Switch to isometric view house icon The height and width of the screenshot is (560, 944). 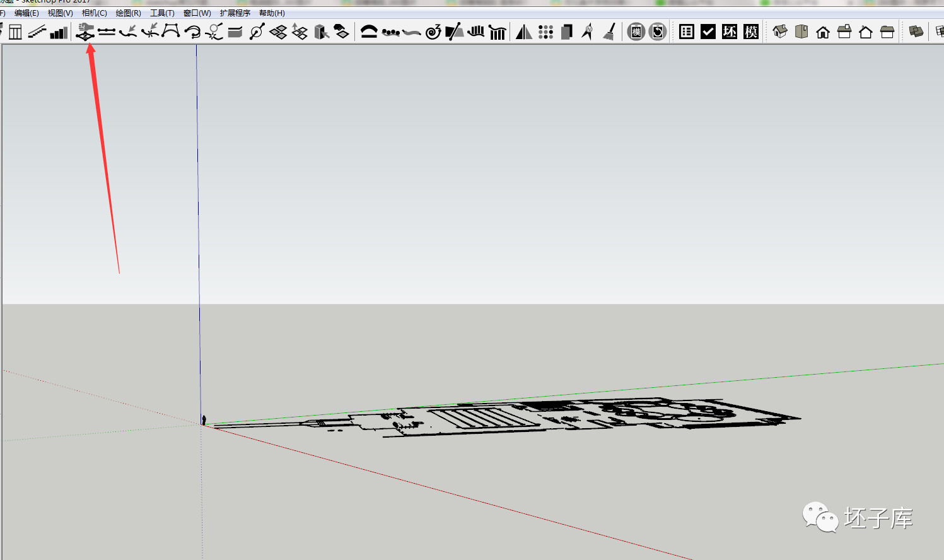[780, 32]
